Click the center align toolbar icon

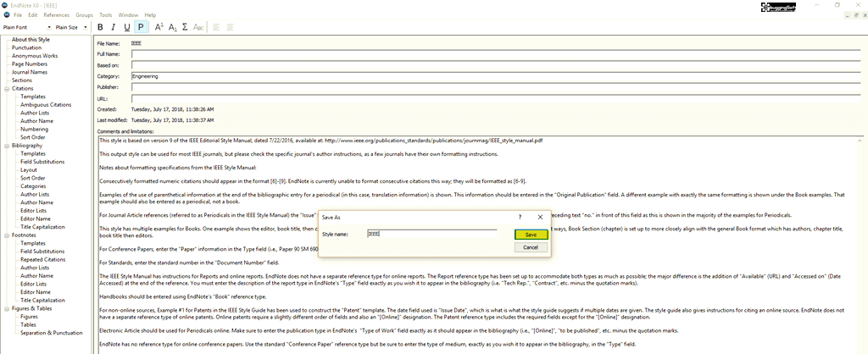230,26
